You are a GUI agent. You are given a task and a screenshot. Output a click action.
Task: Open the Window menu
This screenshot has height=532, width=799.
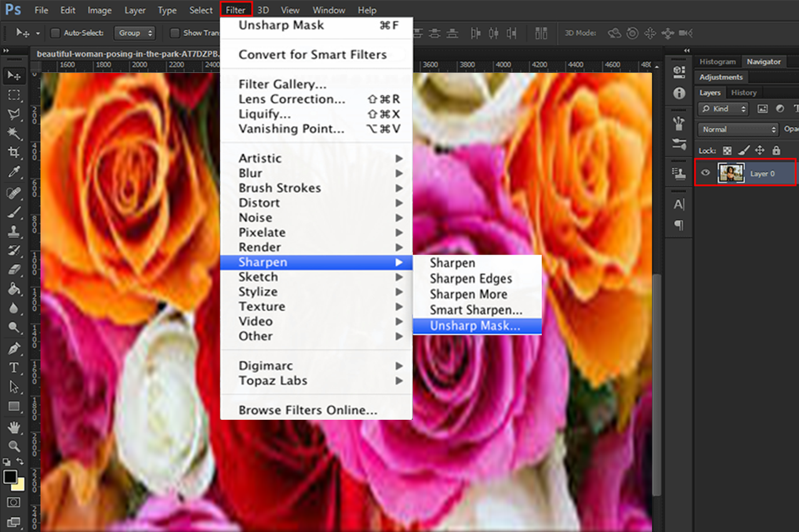[x=329, y=10]
